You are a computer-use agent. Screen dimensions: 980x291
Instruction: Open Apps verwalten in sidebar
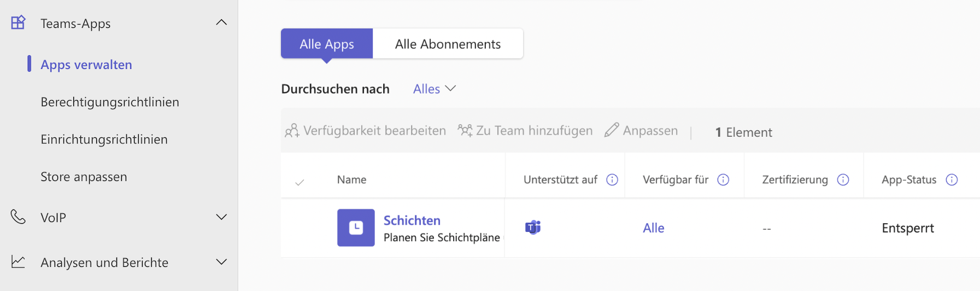(x=86, y=65)
